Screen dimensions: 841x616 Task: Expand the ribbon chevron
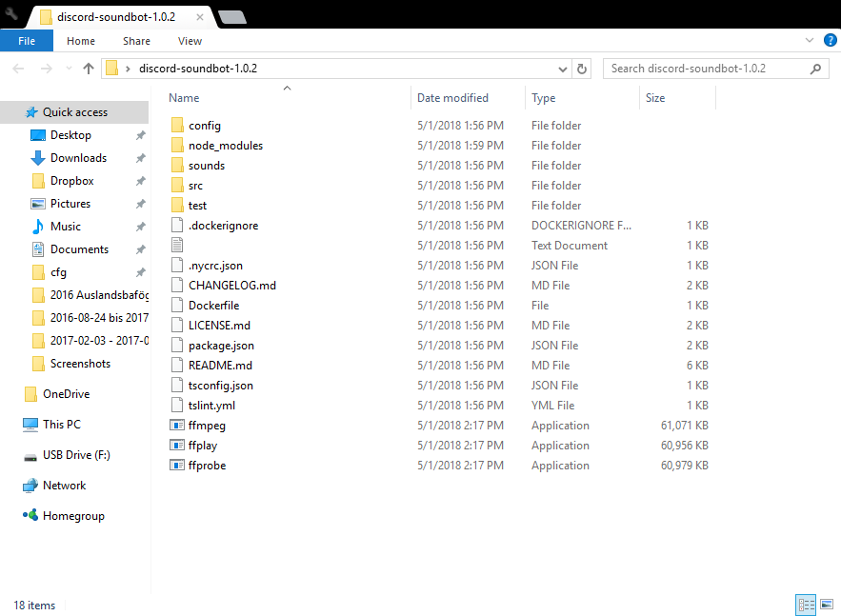tap(810, 40)
